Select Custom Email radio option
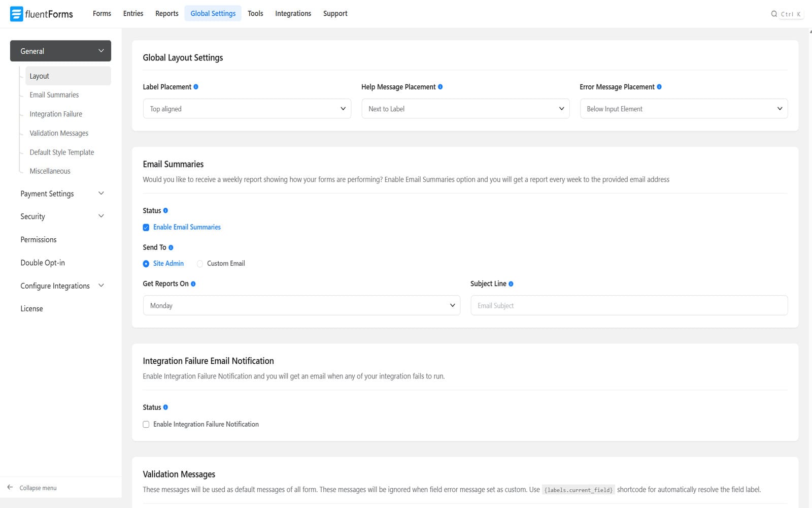 pyautogui.click(x=200, y=264)
